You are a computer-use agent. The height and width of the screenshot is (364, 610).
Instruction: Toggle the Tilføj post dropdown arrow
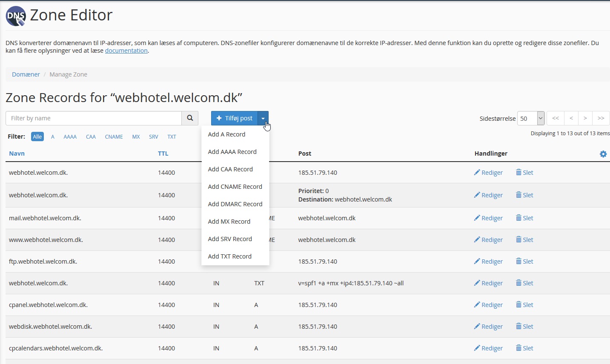coord(263,118)
